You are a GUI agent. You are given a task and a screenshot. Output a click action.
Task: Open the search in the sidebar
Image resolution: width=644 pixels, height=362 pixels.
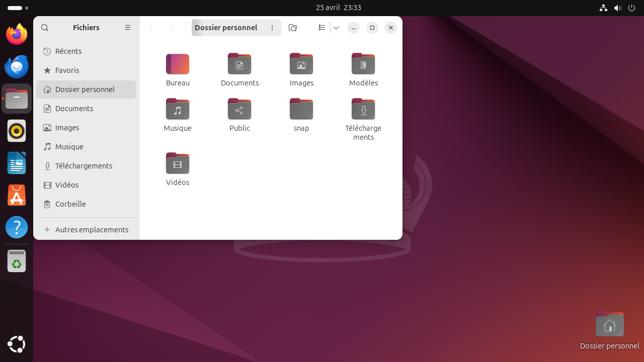point(45,28)
